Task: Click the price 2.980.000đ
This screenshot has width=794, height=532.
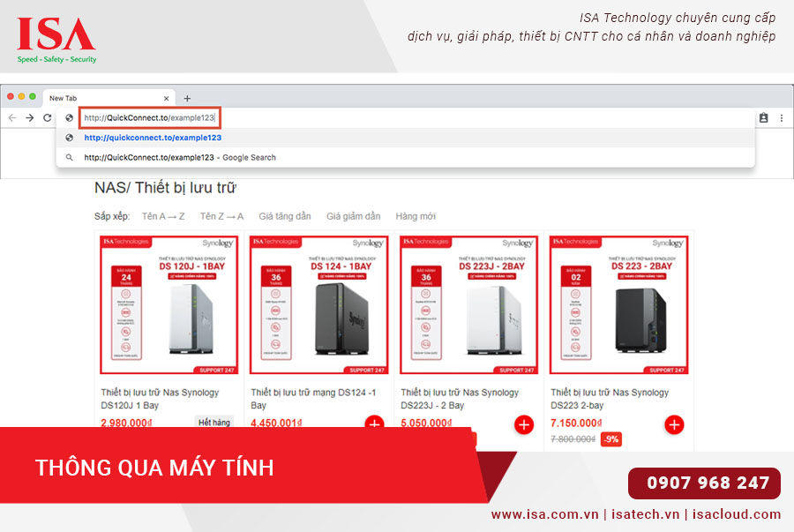Action: (x=126, y=423)
